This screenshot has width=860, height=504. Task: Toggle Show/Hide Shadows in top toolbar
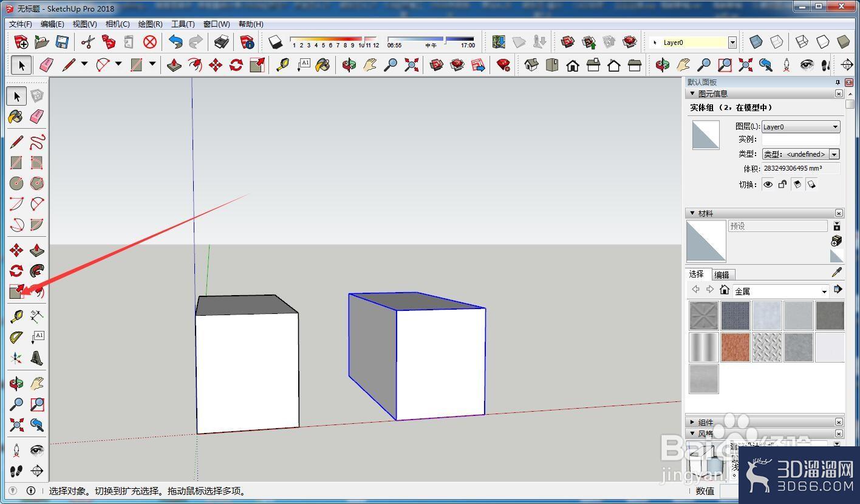pyautogui.click(x=276, y=42)
